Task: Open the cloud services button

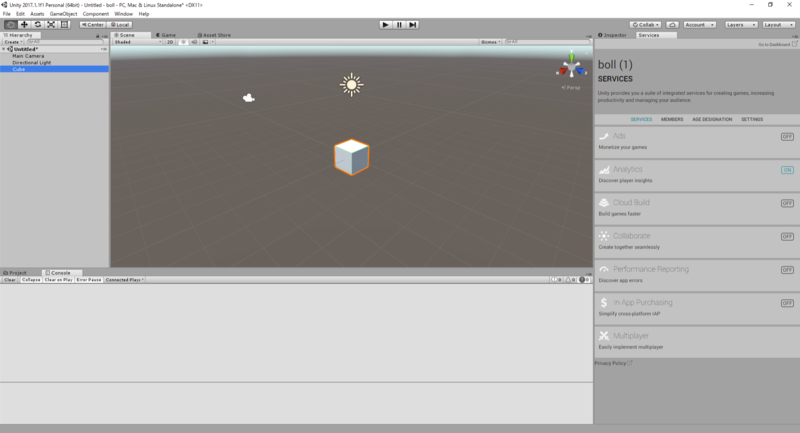Action: tap(672, 24)
